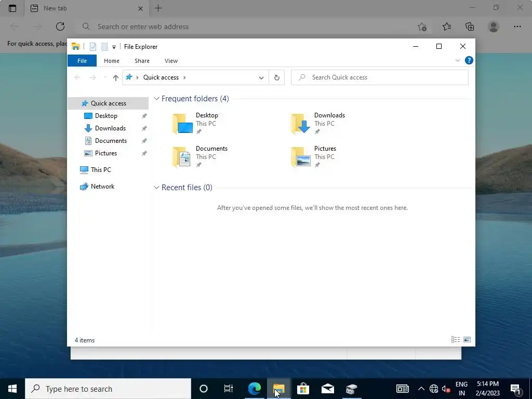The height and width of the screenshot is (399, 532).
Task: Collapse the Recent files section
Action: tap(156, 188)
